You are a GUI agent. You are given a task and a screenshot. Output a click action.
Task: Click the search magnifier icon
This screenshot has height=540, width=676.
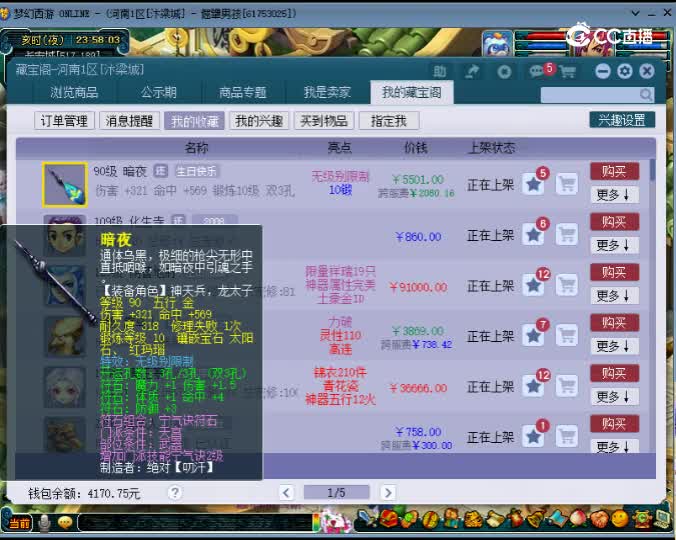[x=646, y=94]
